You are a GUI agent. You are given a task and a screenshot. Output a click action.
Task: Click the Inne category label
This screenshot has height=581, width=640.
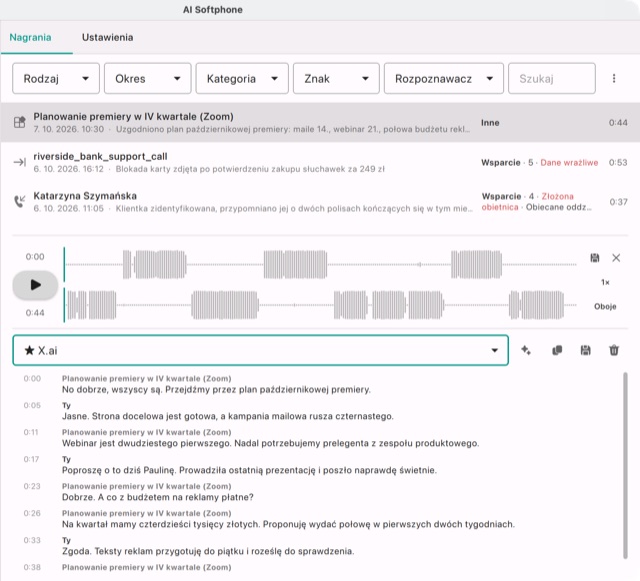[490, 122]
